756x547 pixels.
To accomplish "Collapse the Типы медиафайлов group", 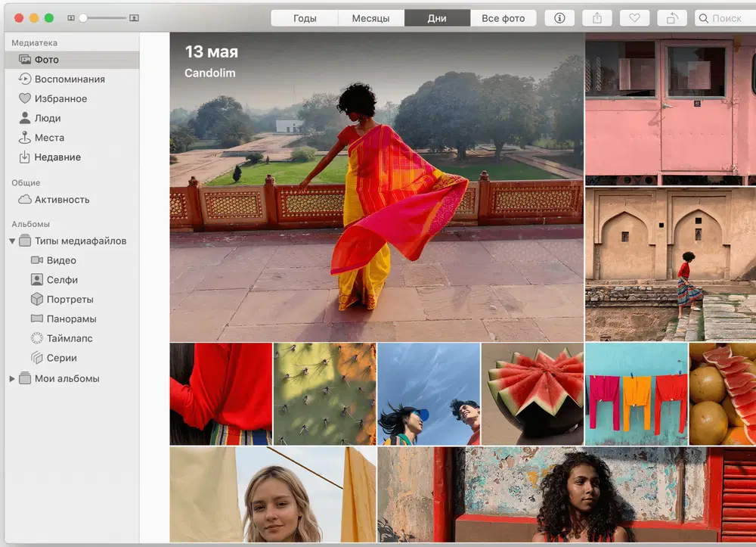I will pos(12,241).
